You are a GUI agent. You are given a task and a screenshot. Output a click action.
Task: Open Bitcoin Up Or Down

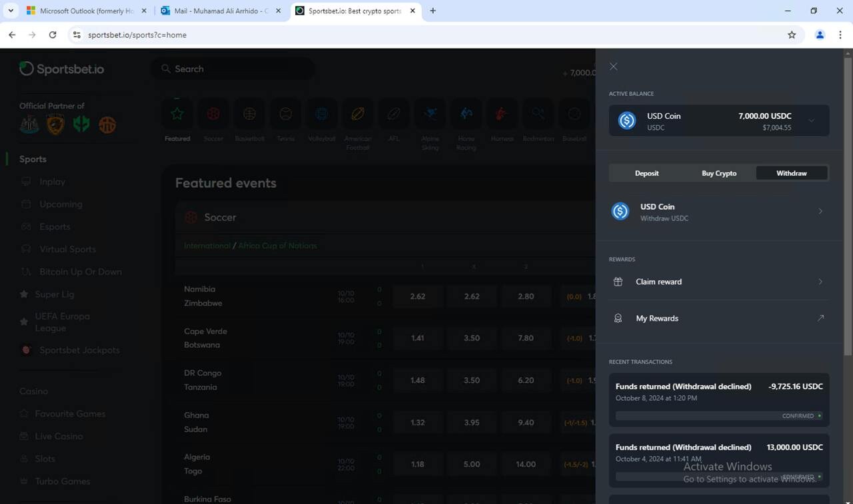(80, 272)
